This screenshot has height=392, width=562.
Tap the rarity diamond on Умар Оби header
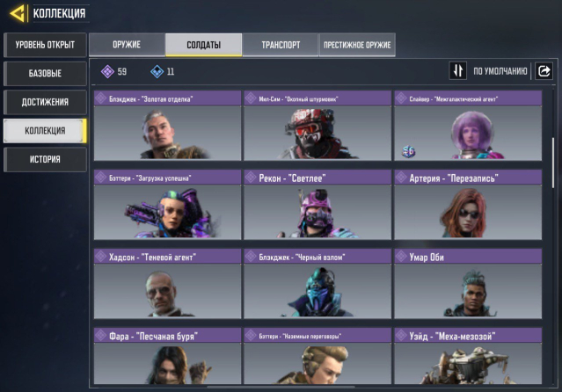coord(401,257)
